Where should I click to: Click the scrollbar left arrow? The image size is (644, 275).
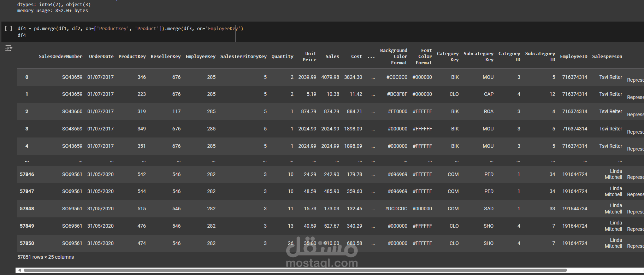point(19,270)
